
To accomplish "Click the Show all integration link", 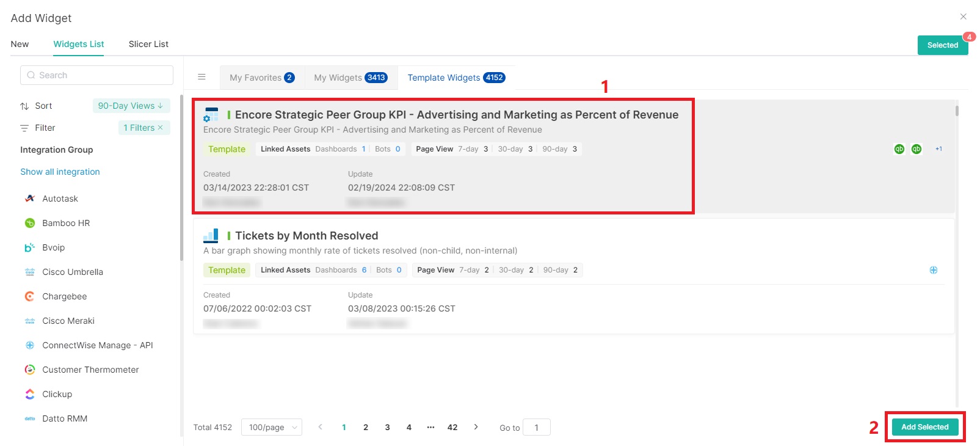I will [x=60, y=172].
